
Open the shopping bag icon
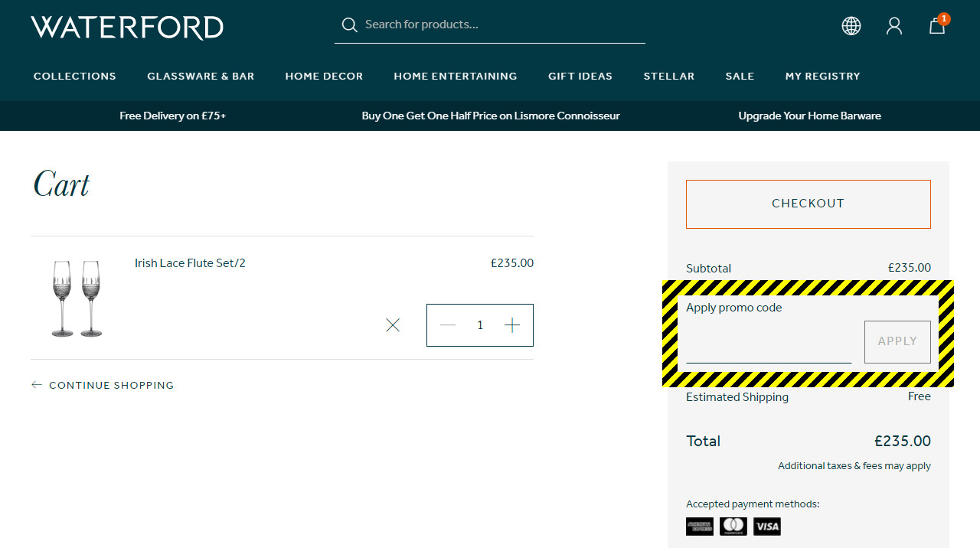tap(938, 25)
